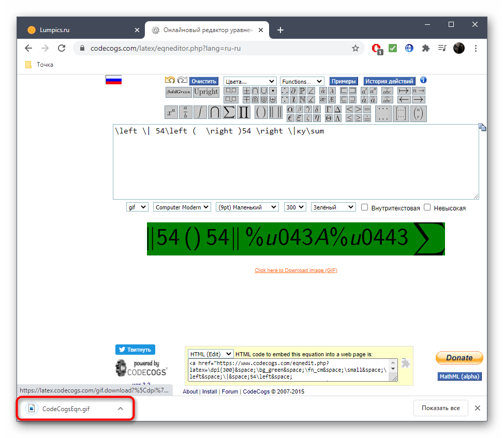Insert less-than-or-equal symbol
This screenshot has height=438, width=504.
tap(349, 118)
